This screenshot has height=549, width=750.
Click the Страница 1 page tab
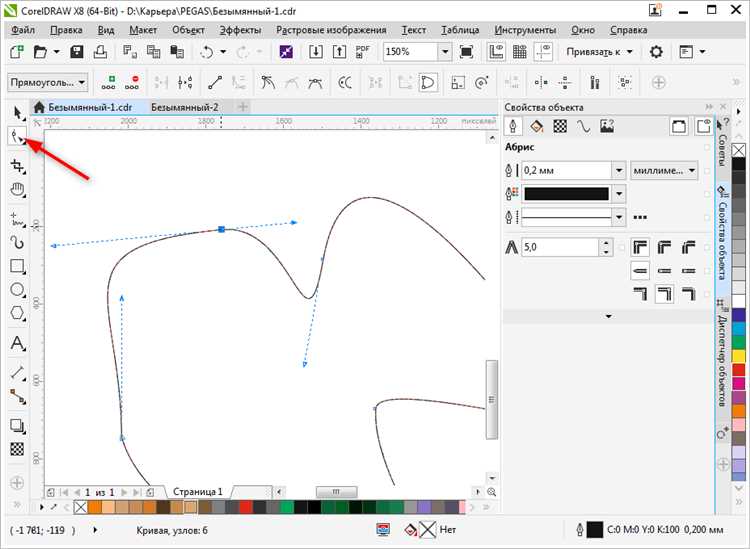197,492
